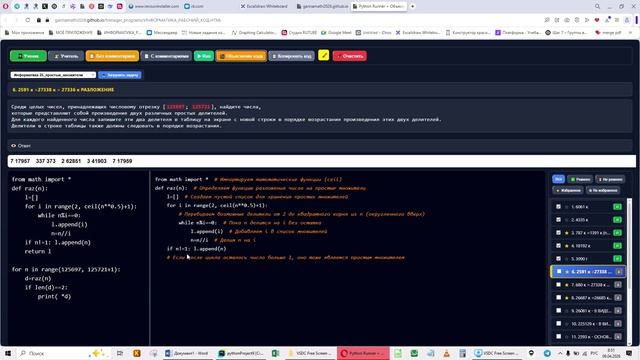Open the Word Документ1 taskbar item

tap(187, 353)
